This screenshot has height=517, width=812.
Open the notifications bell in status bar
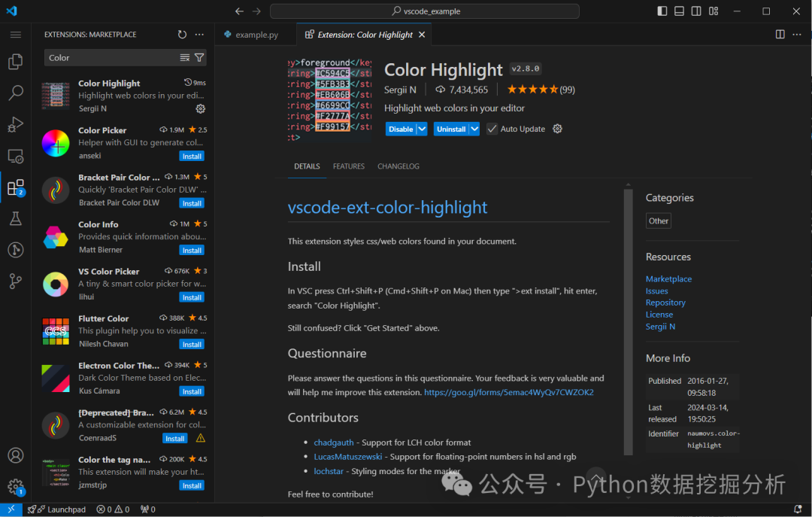click(x=798, y=509)
